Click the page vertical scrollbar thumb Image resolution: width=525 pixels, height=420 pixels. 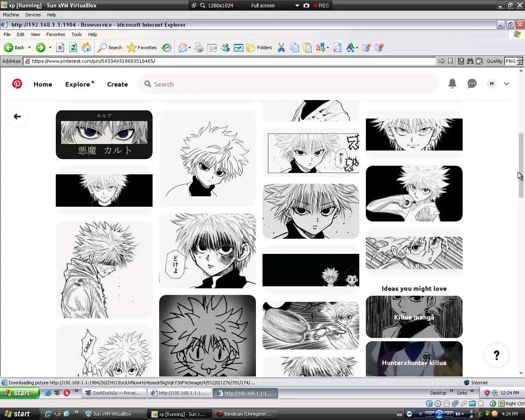521,165
